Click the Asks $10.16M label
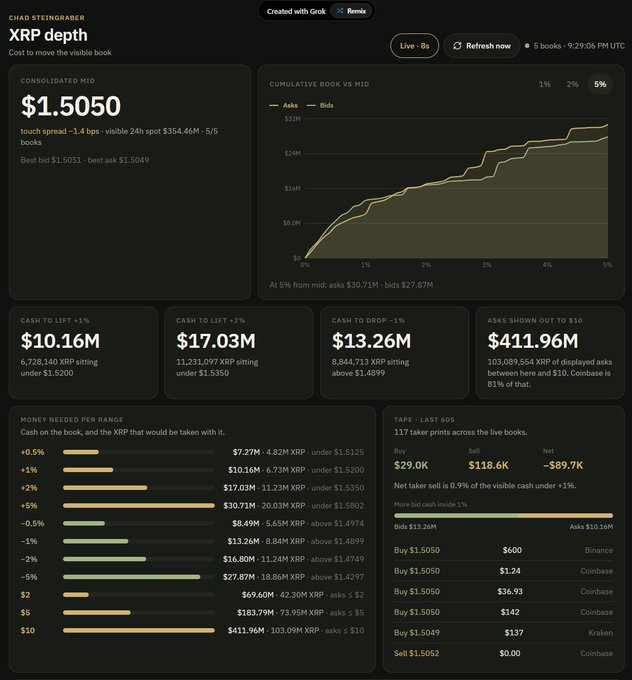 591,527
